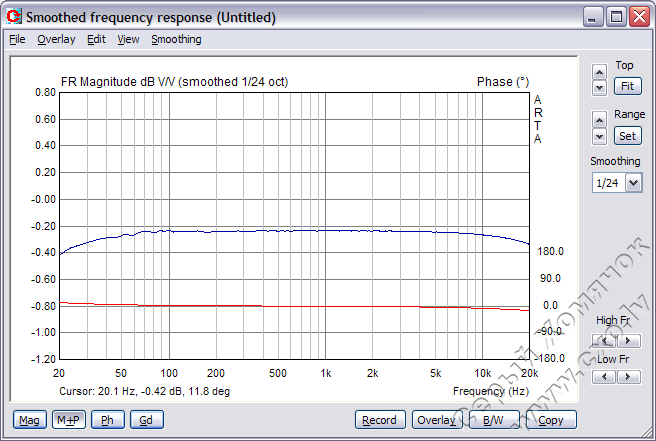Click the Top down arrow
Screen dimensions: 656x441
[x=599, y=88]
